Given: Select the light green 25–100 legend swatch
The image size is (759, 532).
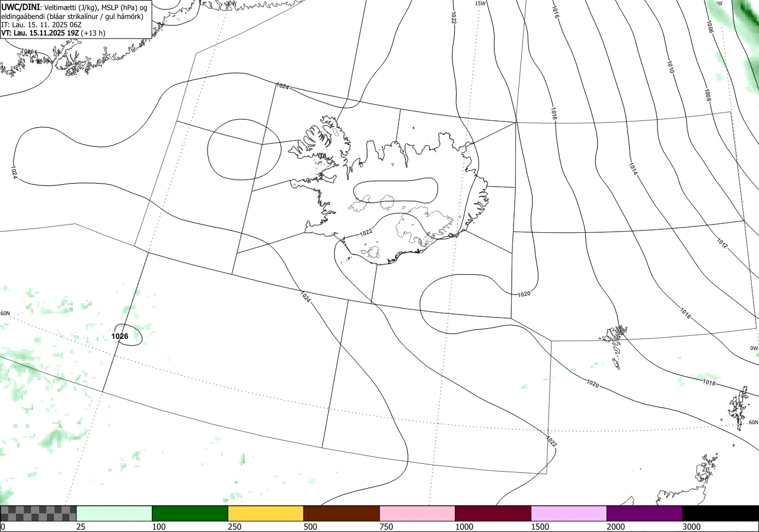Looking at the screenshot, I should 114,513.
